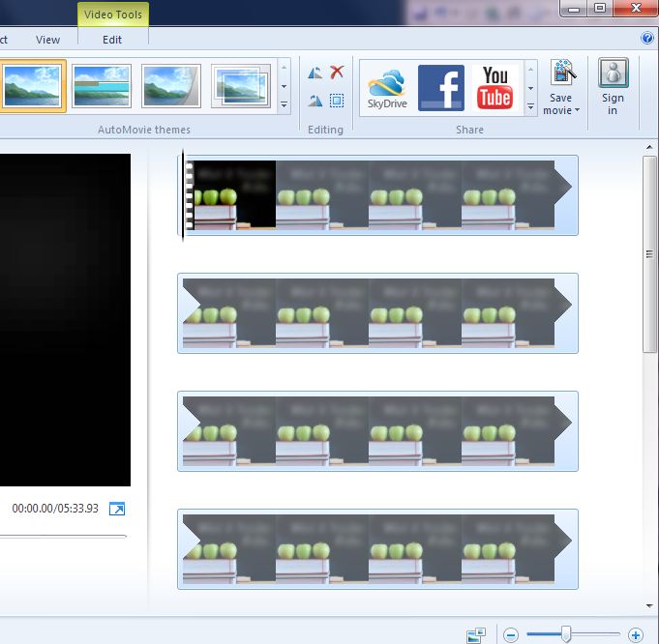This screenshot has width=659, height=644.
Task: Share the movie to SkyDrive
Action: click(x=385, y=88)
